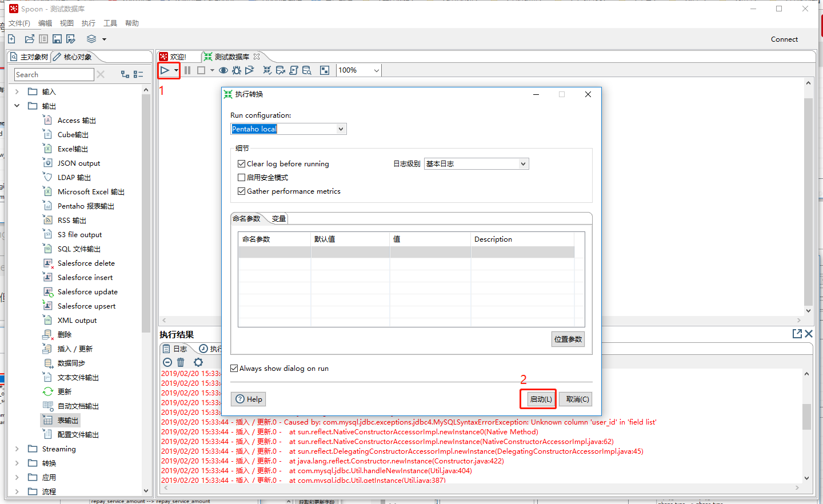Open the 帮助 menu
823x504 pixels.
pos(132,23)
